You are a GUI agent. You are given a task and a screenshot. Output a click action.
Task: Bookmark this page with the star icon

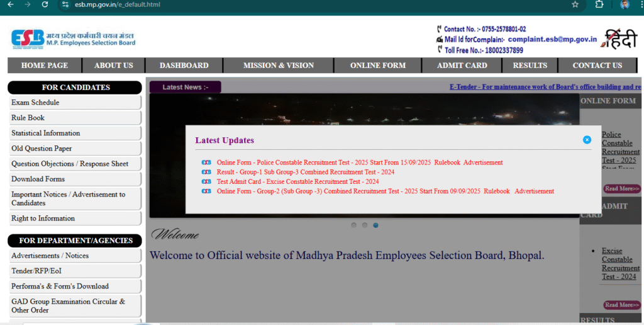pyautogui.click(x=575, y=4)
